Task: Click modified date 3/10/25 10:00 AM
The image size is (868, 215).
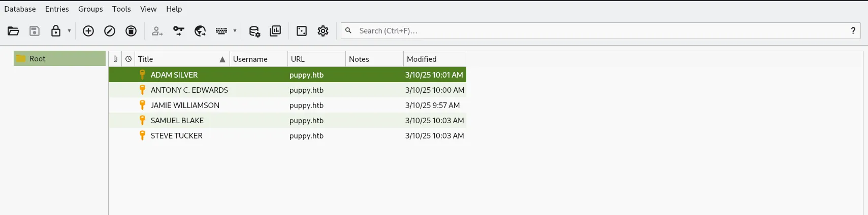Action: point(435,90)
